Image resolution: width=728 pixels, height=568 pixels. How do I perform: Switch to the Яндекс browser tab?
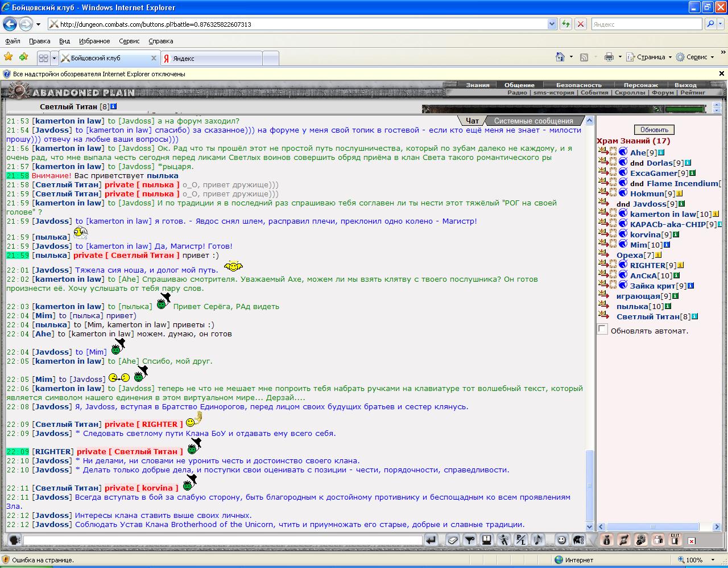(x=210, y=58)
